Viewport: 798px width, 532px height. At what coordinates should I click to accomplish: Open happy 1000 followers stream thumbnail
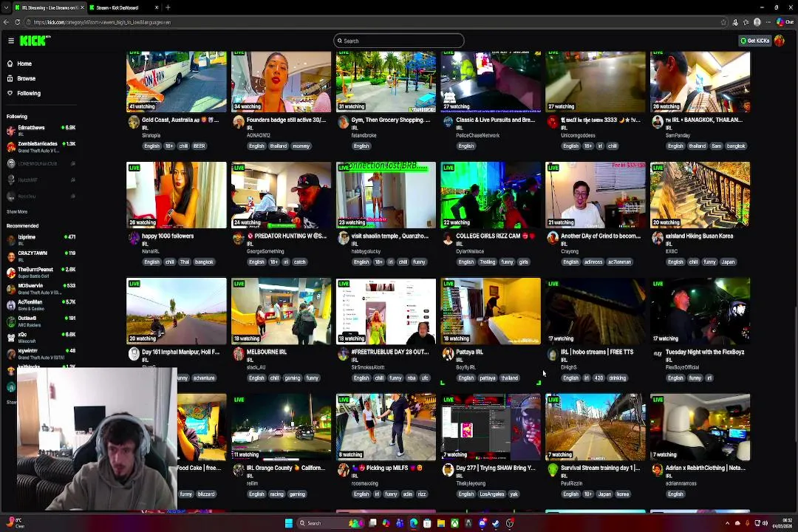[177, 195]
